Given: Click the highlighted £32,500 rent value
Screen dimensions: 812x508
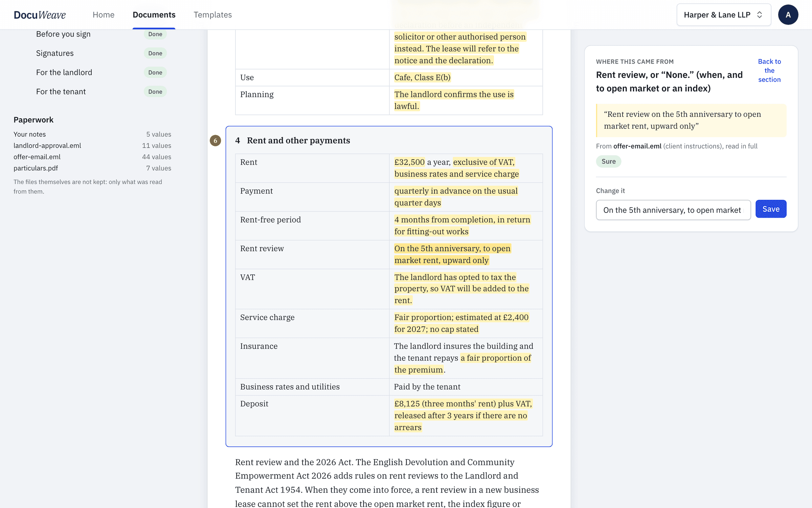Looking at the screenshot, I should [x=409, y=162].
